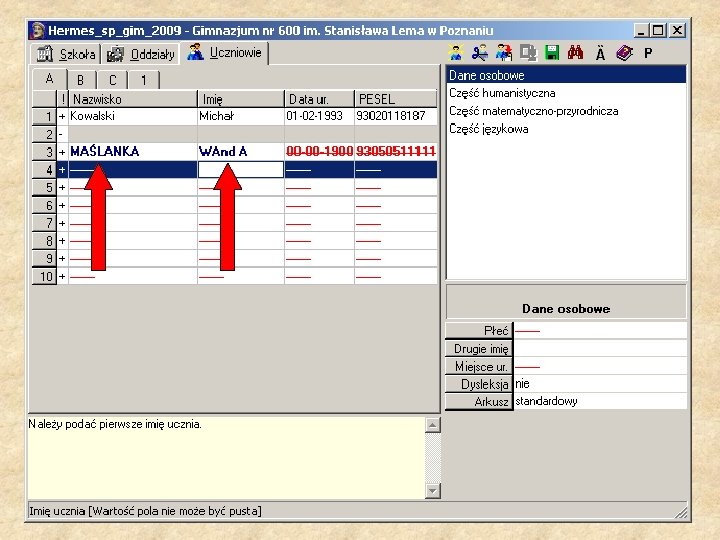
Task: Click the message pane scroll down arrow
Action: tap(433, 491)
